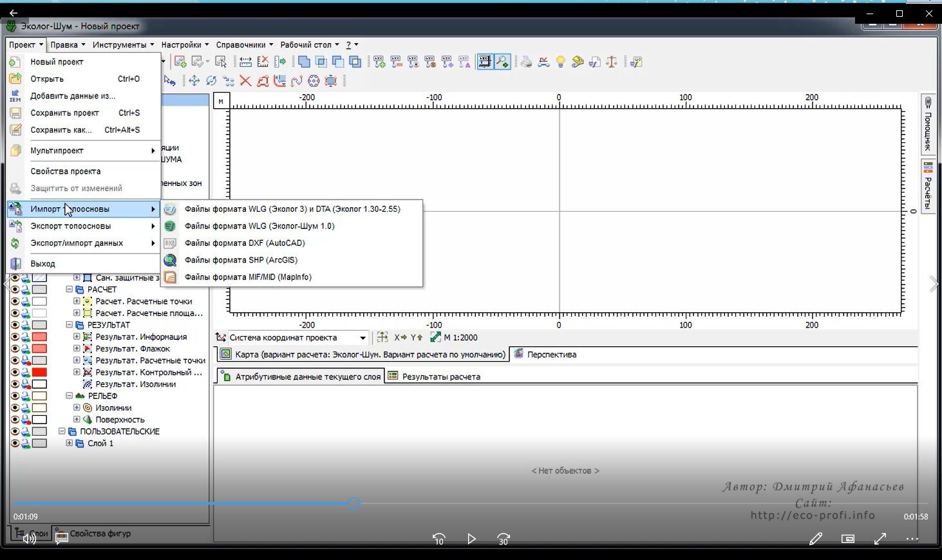Image resolution: width=942 pixels, height=560 pixels.
Task: Choose Файлы формата DXF (AutoCAD) import option
Action: point(245,243)
